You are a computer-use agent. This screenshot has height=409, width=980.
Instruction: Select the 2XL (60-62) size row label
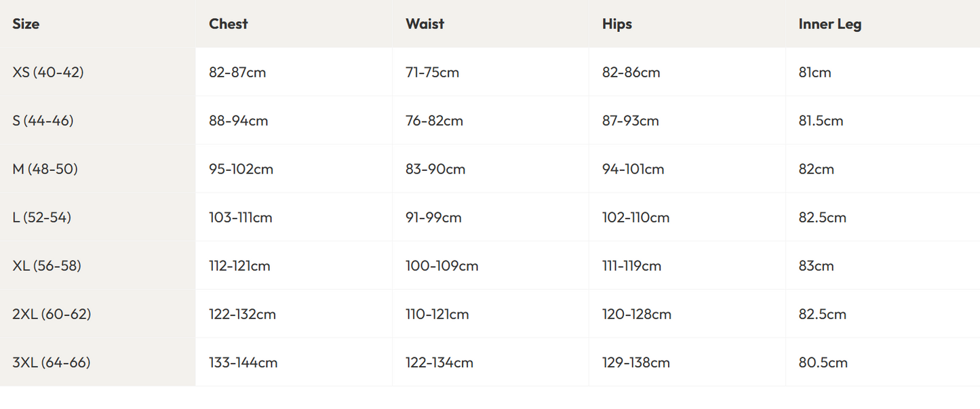point(52,314)
